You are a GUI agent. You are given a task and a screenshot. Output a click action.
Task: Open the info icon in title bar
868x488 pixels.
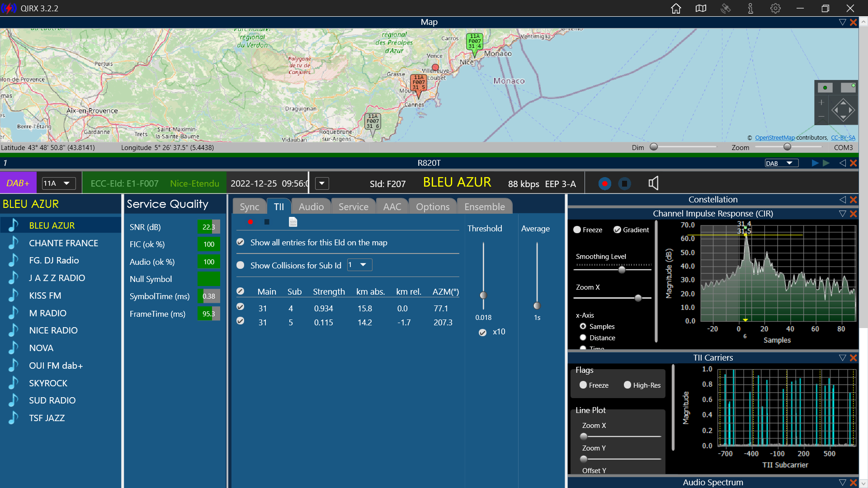click(x=750, y=9)
